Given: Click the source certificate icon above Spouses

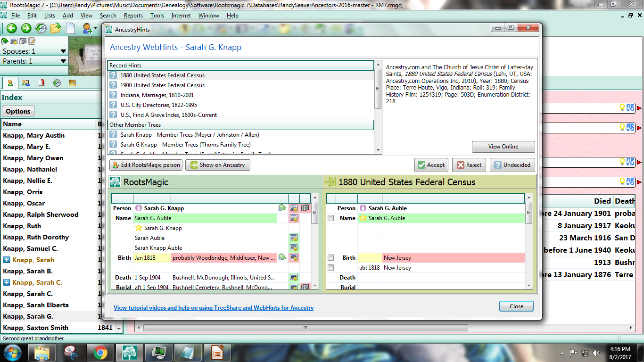Looking at the screenshot, I should coord(14,41).
